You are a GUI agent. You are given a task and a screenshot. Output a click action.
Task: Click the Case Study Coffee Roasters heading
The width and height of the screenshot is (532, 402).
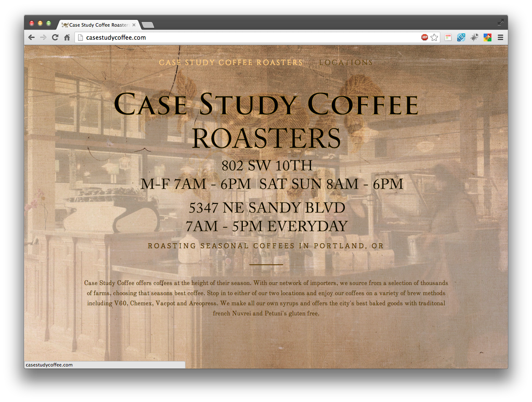(x=266, y=121)
